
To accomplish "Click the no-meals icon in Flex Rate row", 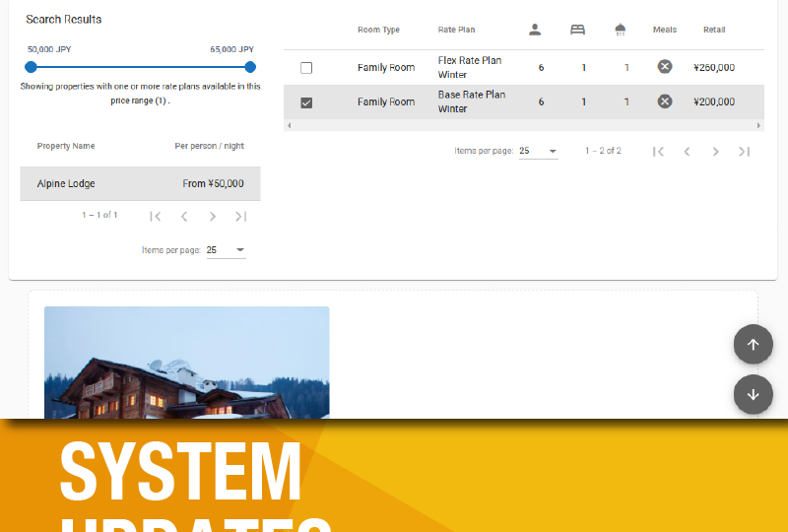I will point(664,66).
